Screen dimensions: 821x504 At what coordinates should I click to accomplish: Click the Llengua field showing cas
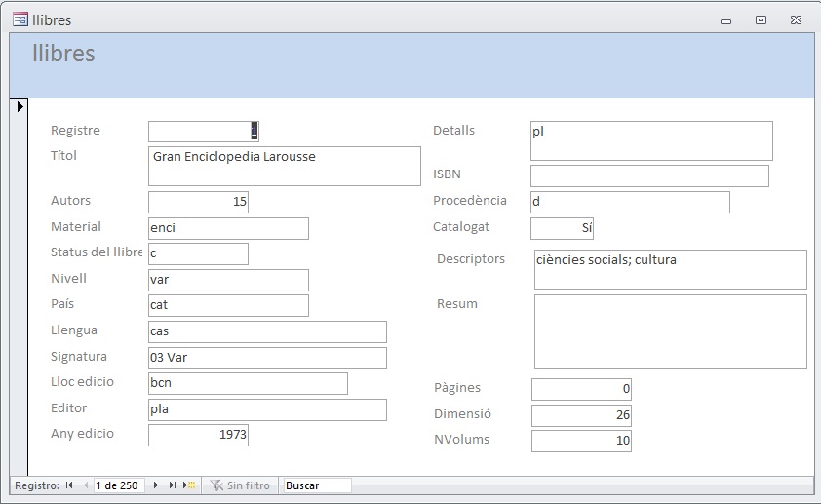pyautogui.click(x=267, y=331)
